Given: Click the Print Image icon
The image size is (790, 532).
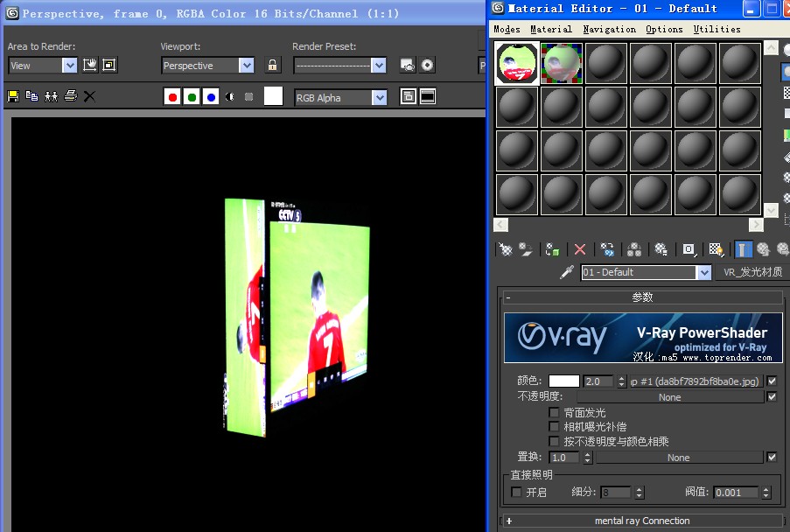Looking at the screenshot, I should click(x=71, y=95).
